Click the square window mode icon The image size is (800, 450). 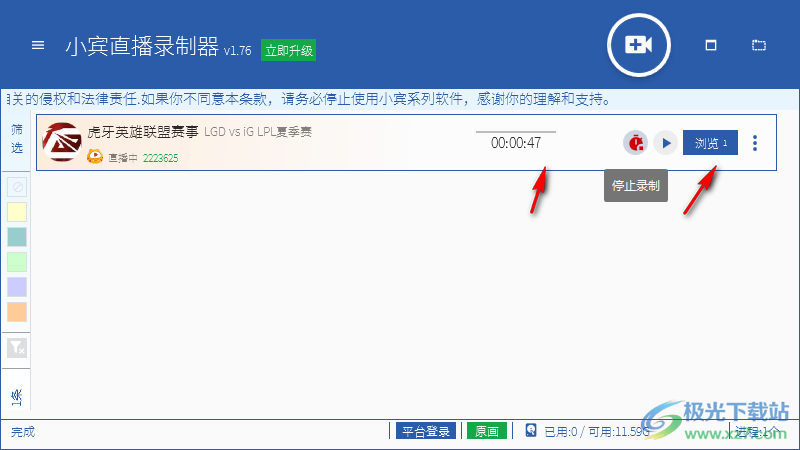711,45
